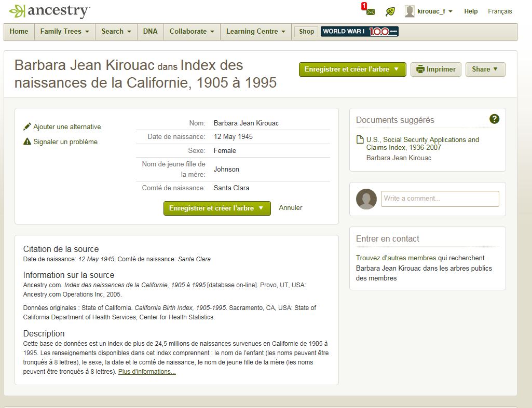
Task: Open the Plus d'informations link
Action: coord(147,371)
